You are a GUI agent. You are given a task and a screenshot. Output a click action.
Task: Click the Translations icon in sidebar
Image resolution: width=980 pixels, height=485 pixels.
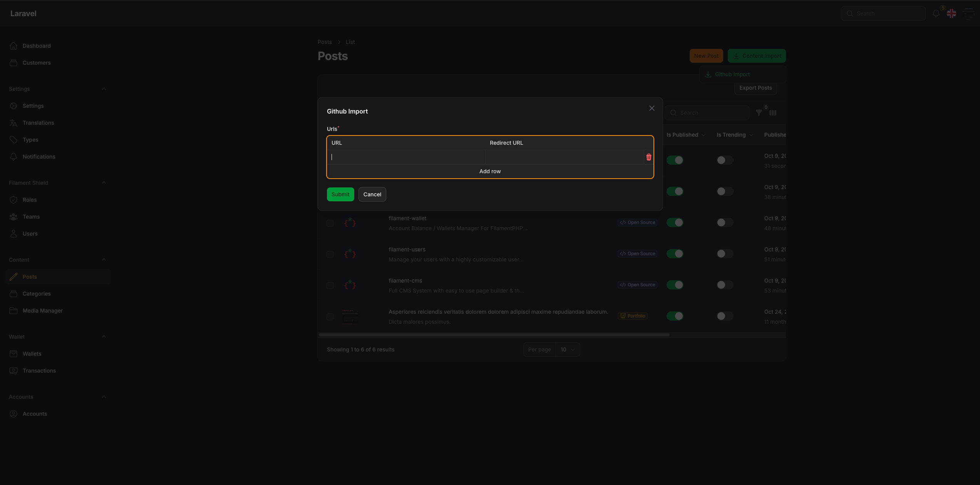(13, 123)
